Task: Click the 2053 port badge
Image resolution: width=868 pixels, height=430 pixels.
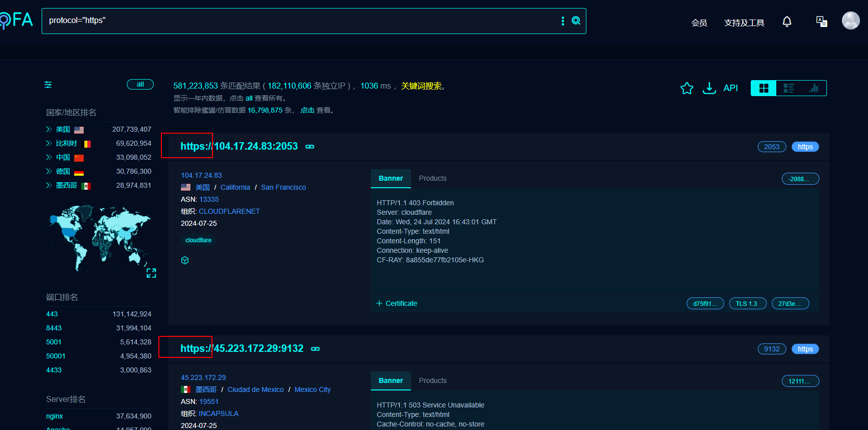Action: (x=772, y=147)
